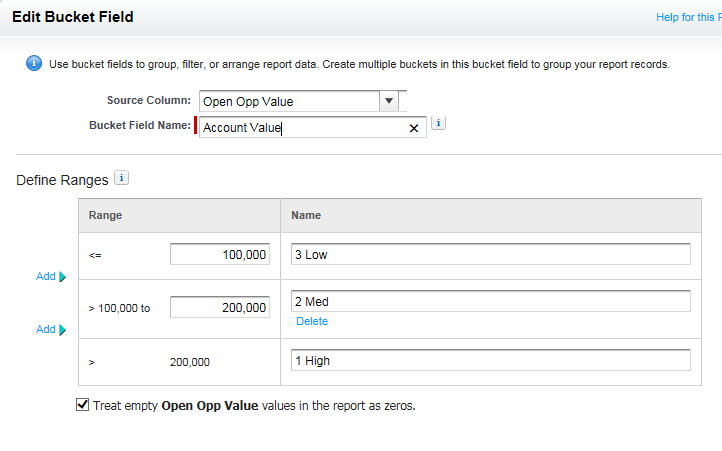Click the teal arrow icon below the > 100,000 row
722x451 pixels.
(x=62, y=330)
